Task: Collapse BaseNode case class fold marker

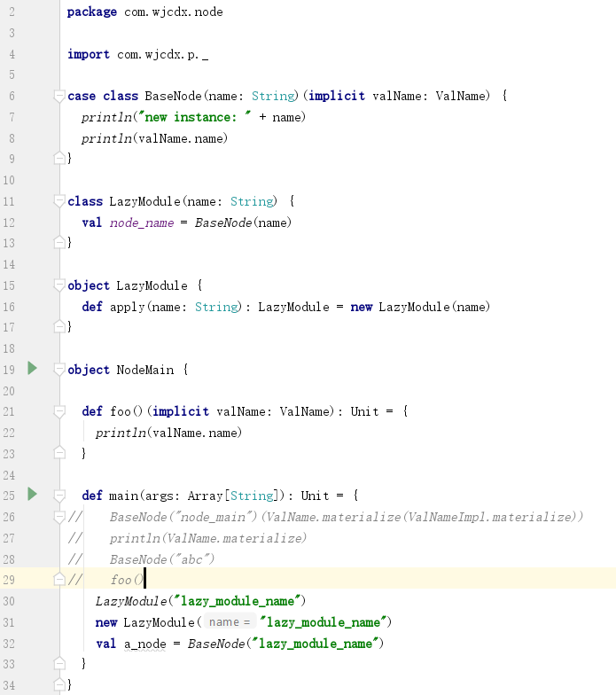Action: [58, 96]
